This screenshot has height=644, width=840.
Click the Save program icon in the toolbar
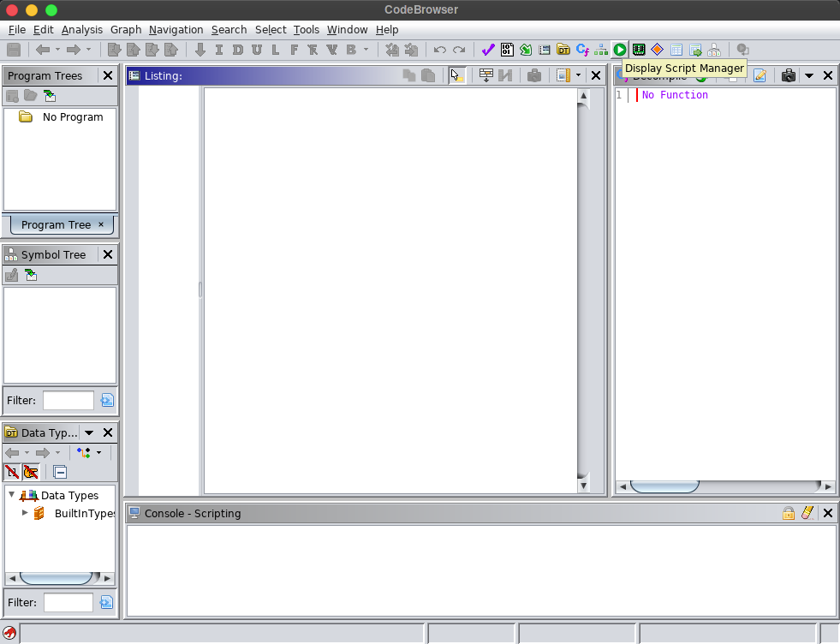[14, 50]
